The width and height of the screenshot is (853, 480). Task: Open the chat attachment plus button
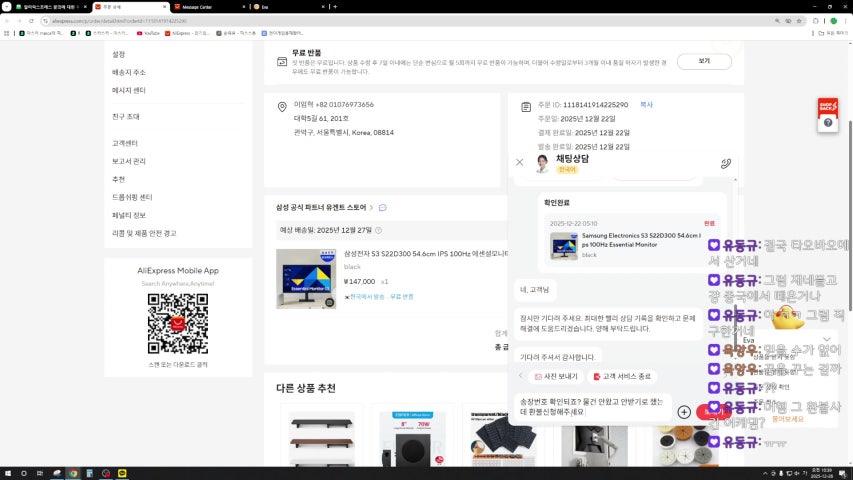point(684,412)
